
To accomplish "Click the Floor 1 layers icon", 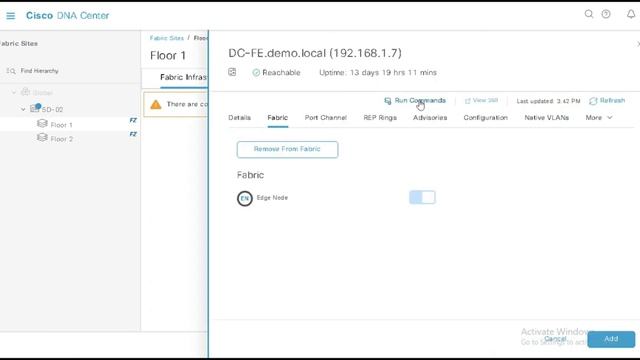I will pos(42,123).
